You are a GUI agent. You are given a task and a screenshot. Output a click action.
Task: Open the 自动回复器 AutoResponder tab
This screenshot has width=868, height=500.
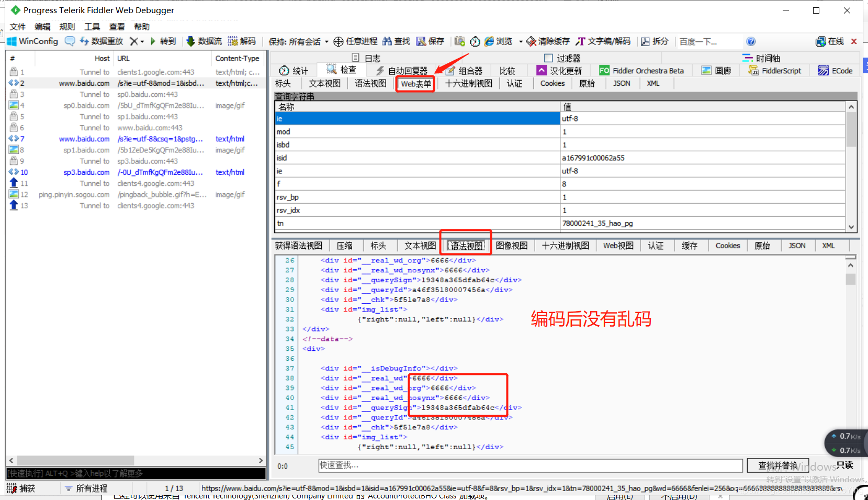pyautogui.click(x=402, y=71)
